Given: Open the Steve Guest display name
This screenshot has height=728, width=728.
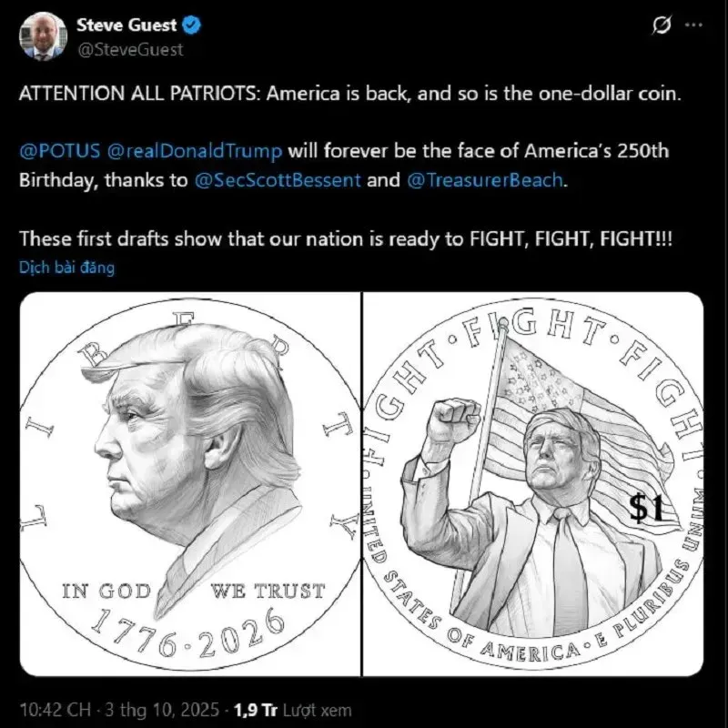Looking at the screenshot, I should 126,25.
